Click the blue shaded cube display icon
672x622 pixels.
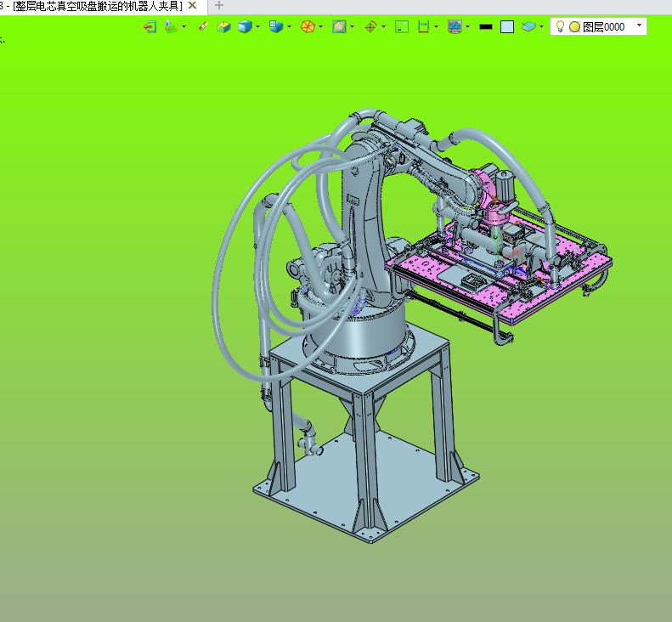point(245,26)
